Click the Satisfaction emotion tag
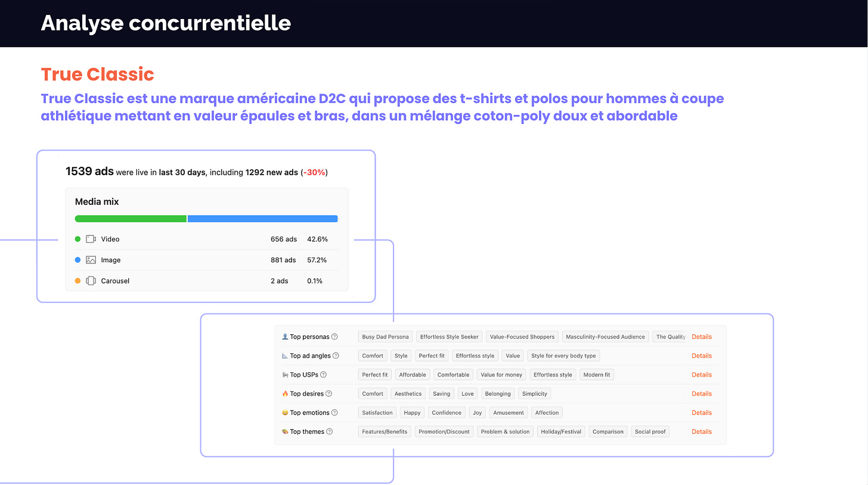 (377, 413)
